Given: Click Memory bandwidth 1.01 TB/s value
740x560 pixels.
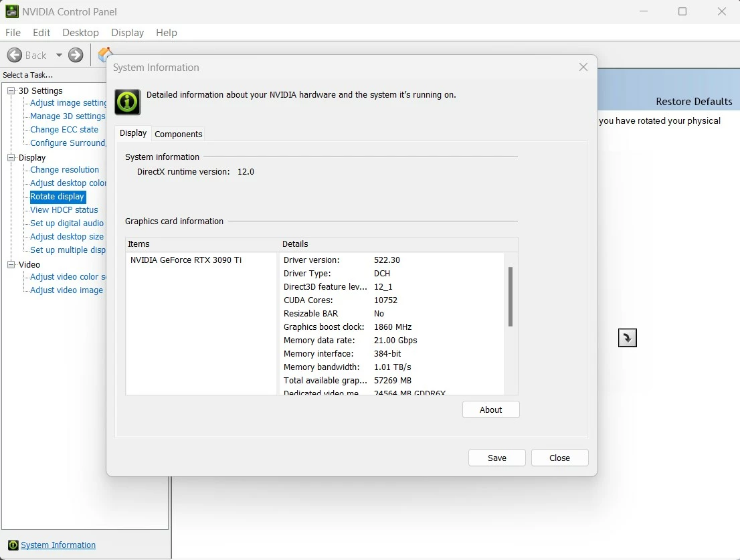Looking at the screenshot, I should [x=393, y=367].
